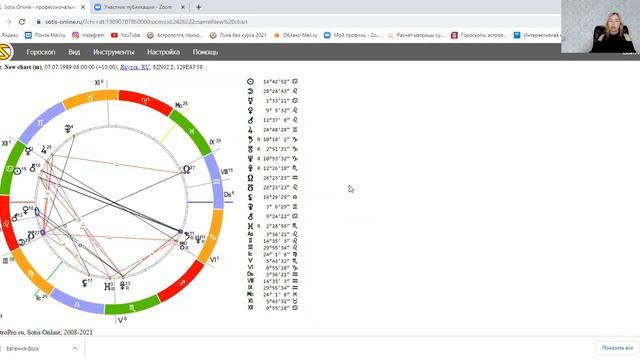Open the Instagram bookmark
640x360 pixels.
point(88,35)
